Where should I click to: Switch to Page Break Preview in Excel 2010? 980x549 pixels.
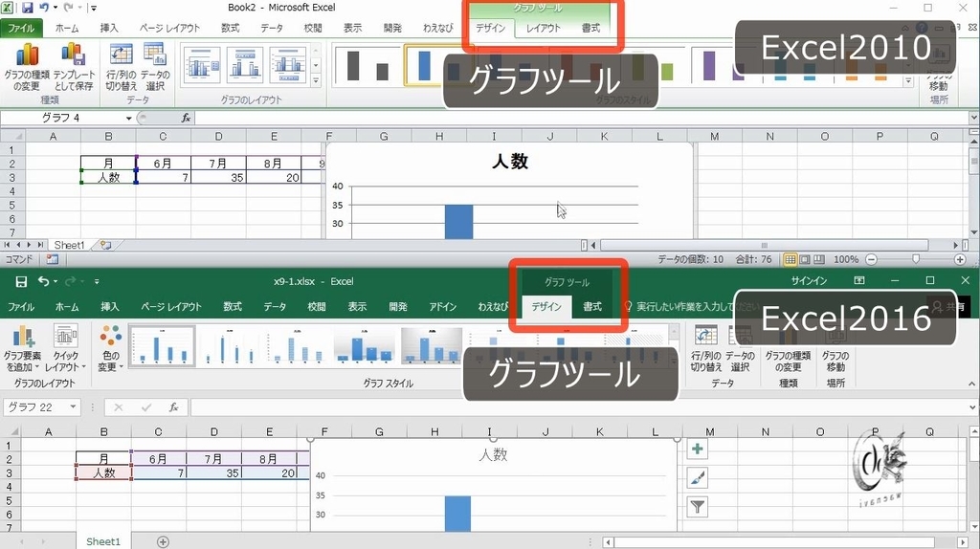(819, 259)
